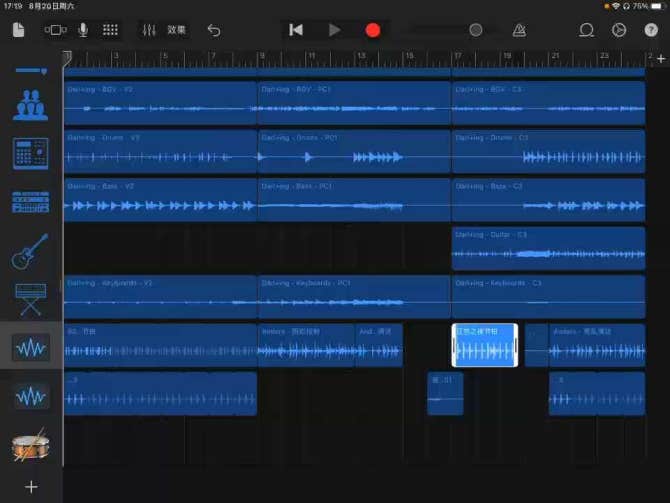Adjust the master volume slider knob

point(476,30)
